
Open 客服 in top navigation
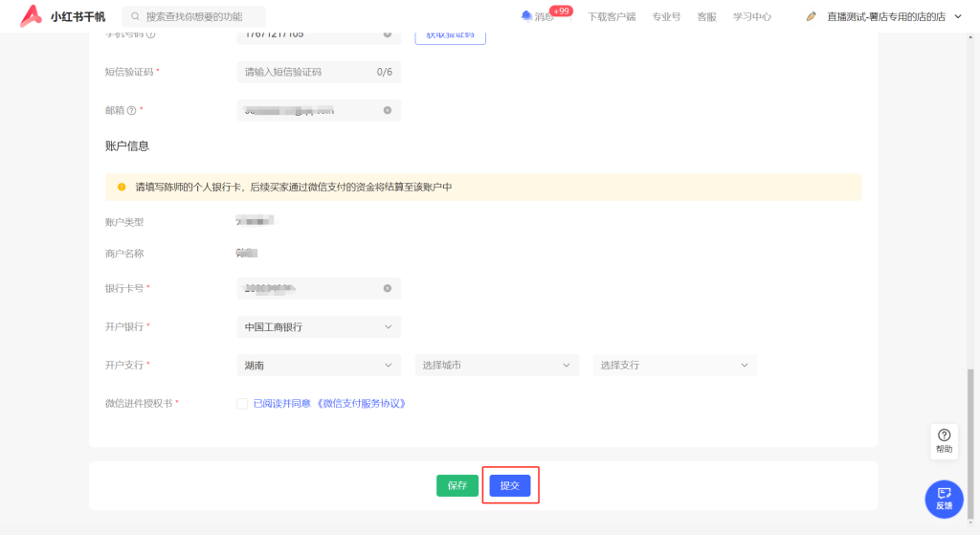(x=707, y=17)
